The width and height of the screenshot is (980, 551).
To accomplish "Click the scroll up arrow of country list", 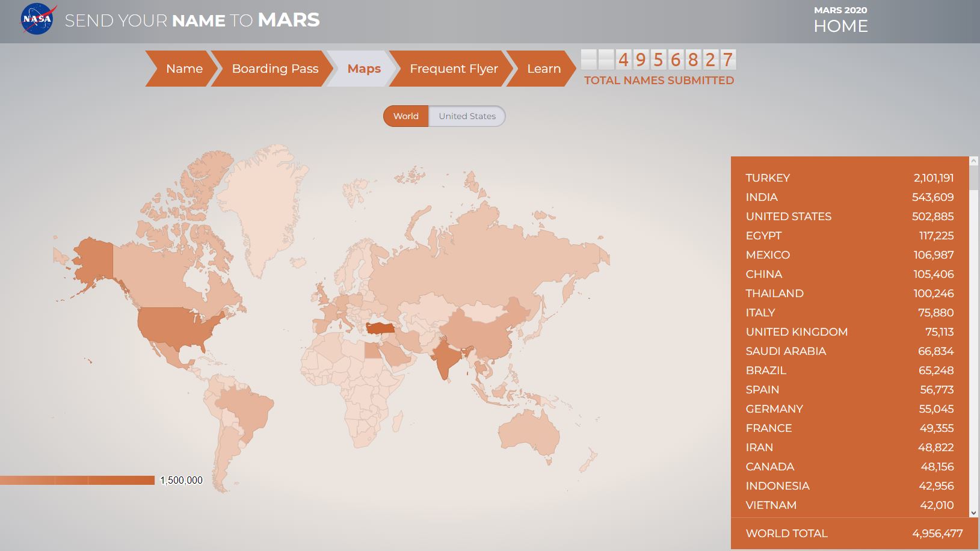I will click(974, 161).
